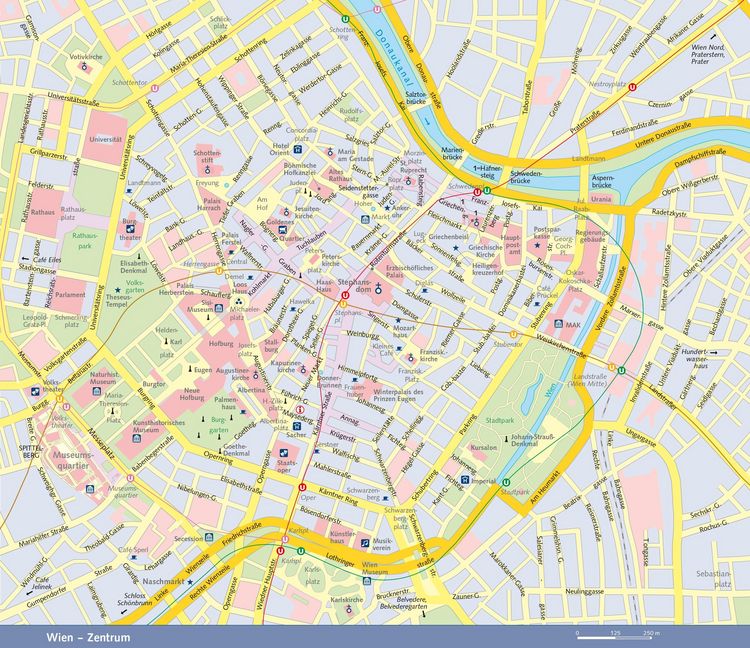Click the Hofburg label
The image size is (750, 648).
pyautogui.click(x=221, y=343)
